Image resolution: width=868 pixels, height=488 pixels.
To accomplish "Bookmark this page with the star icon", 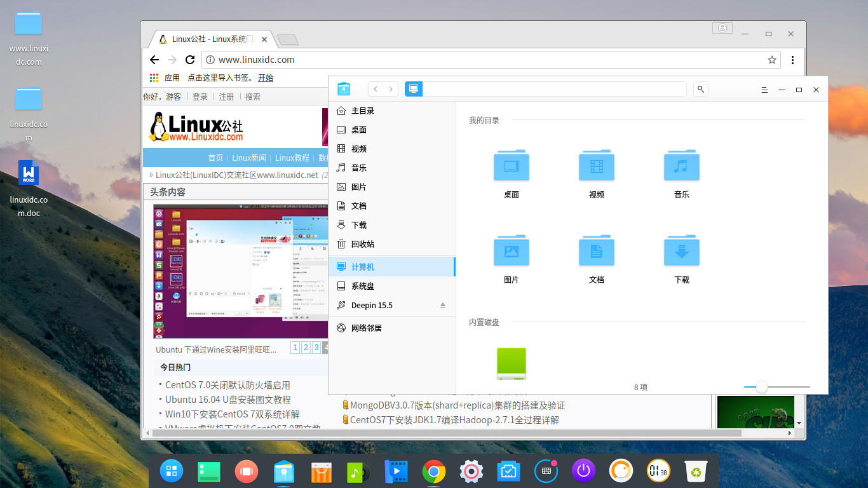I will tap(772, 60).
